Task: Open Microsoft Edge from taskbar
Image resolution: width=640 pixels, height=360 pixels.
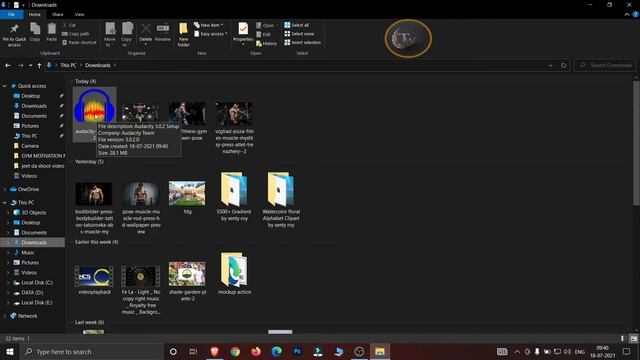Action: pos(277,351)
